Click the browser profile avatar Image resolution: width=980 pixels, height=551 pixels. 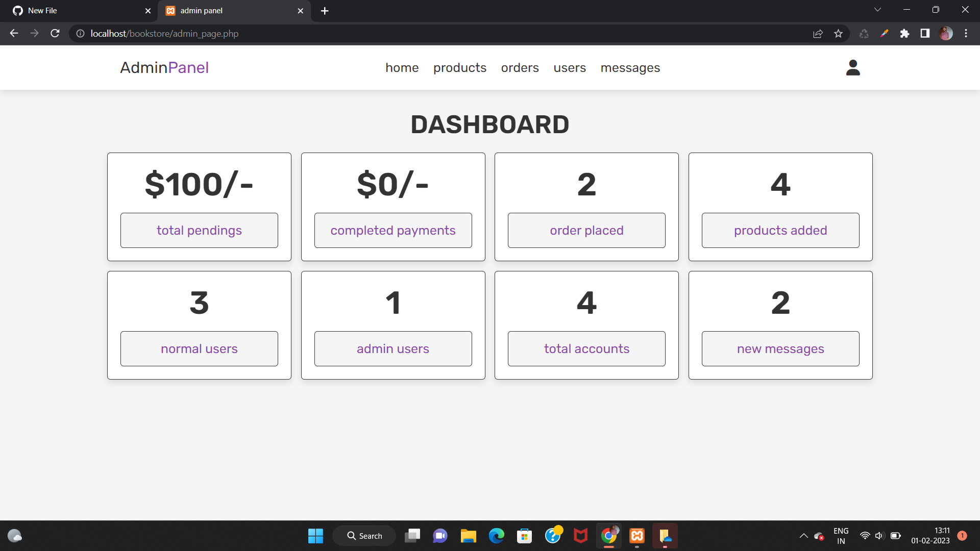pos(946,33)
